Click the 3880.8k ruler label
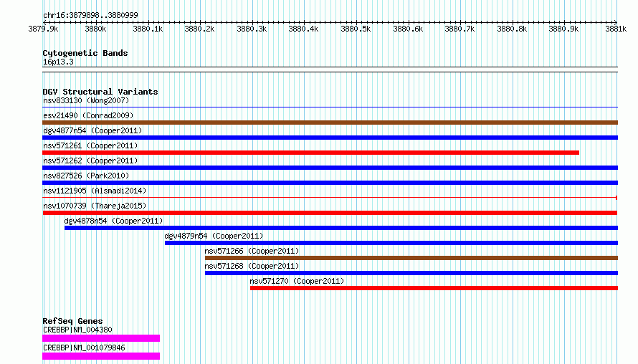The image size is (638, 364). [512, 29]
